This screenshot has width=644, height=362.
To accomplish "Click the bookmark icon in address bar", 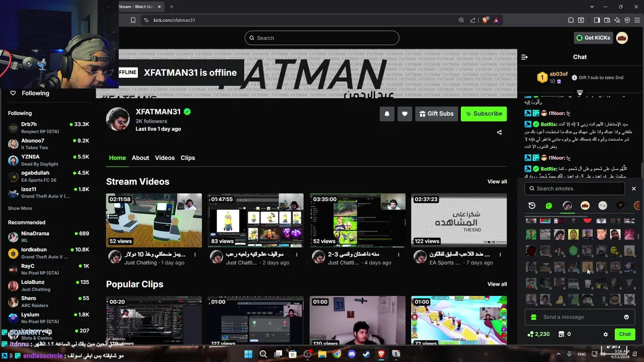I will 133,20.
